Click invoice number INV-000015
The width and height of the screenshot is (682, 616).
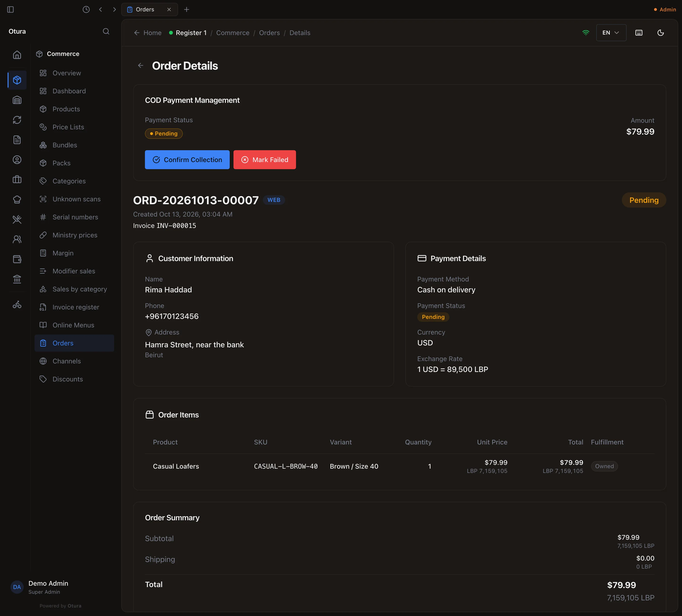coord(176,226)
